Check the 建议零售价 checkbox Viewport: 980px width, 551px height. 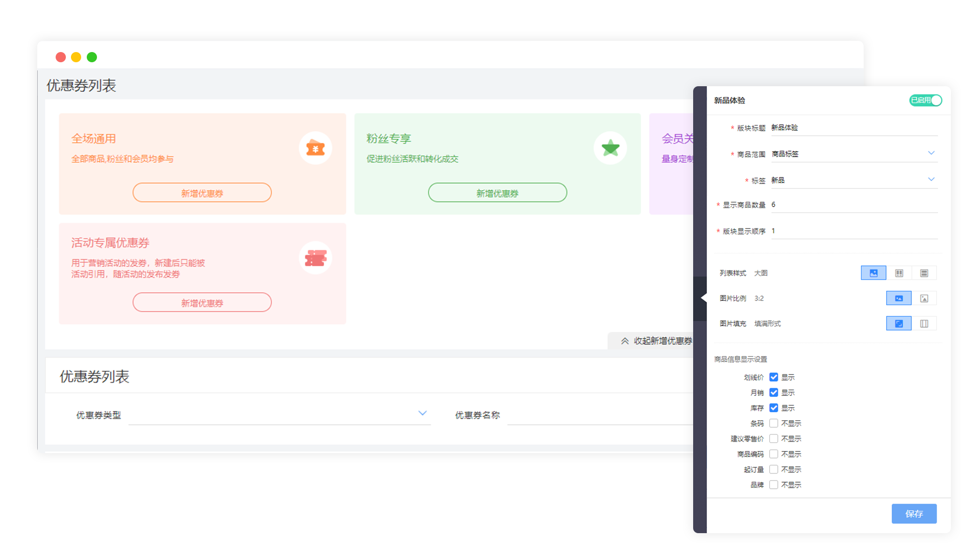[774, 438]
